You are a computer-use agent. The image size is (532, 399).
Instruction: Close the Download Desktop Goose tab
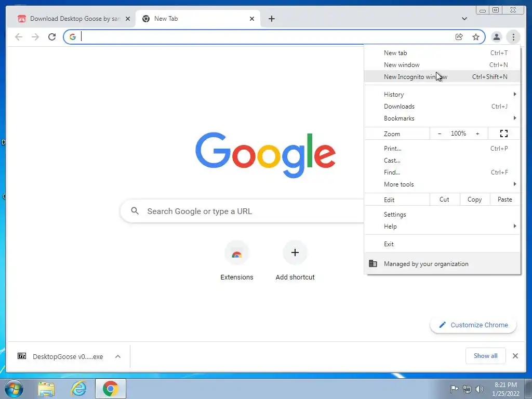pyautogui.click(x=128, y=19)
